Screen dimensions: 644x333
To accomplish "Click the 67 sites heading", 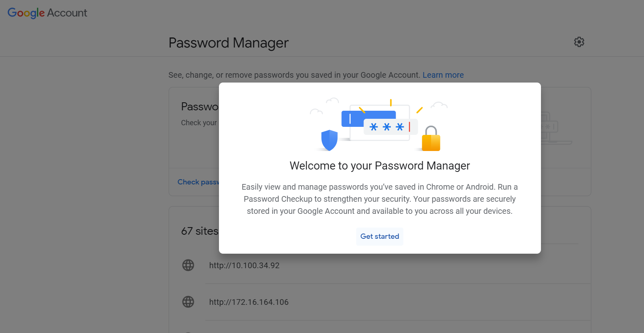I will (x=200, y=231).
